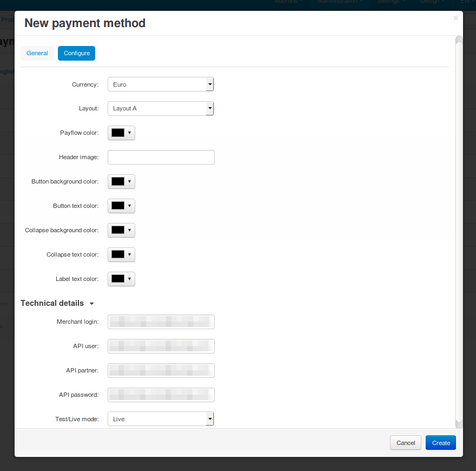Open the Collapse text color picker

click(121, 254)
